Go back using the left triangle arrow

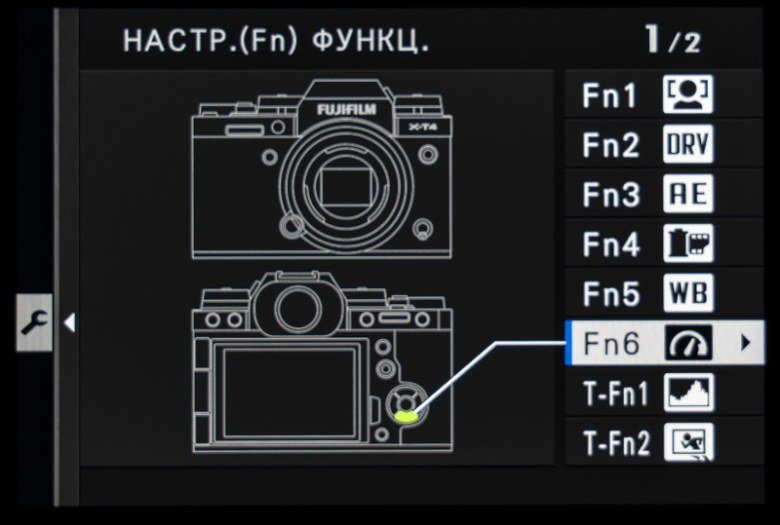(70, 322)
